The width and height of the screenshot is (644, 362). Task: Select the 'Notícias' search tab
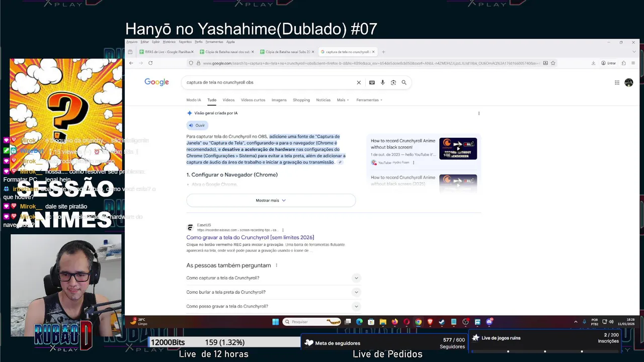coord(323,100)
